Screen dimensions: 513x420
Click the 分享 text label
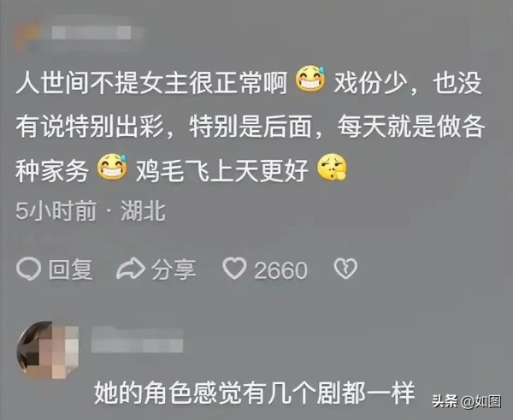(x=174, y=269)
